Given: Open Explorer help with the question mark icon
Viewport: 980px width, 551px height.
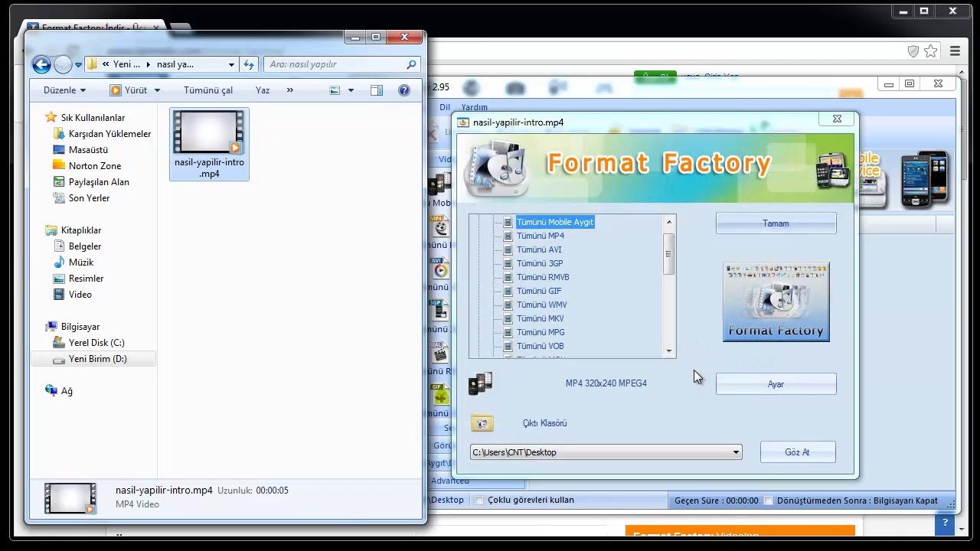Looking at the screenshot, I should point(404,90).
